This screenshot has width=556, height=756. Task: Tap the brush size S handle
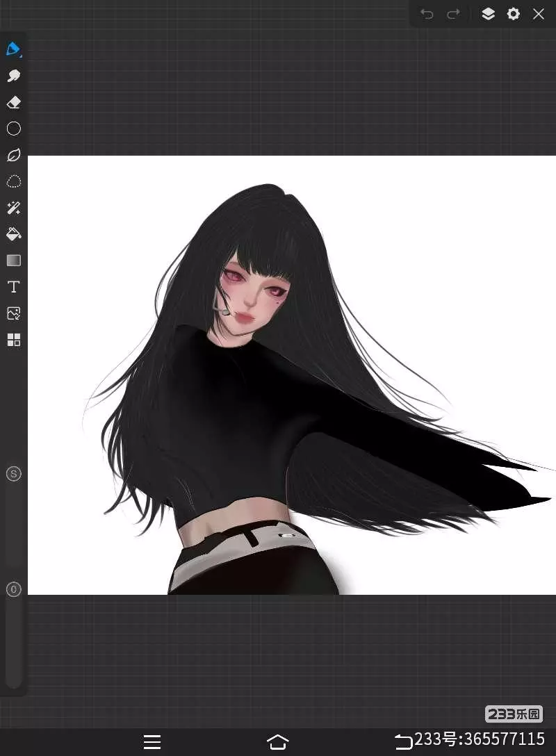13,474
